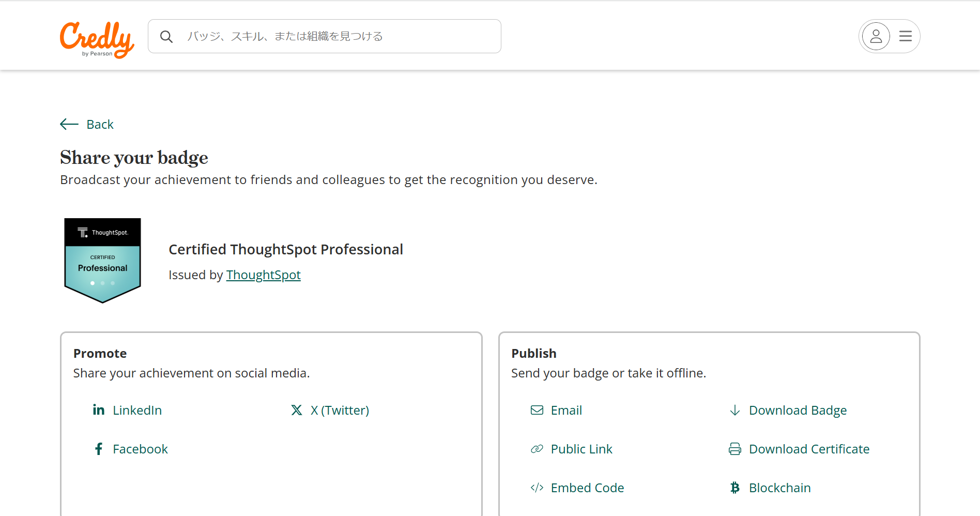
Task: Click the LinkedIn logo icon
Action: [x=99, y=410]
